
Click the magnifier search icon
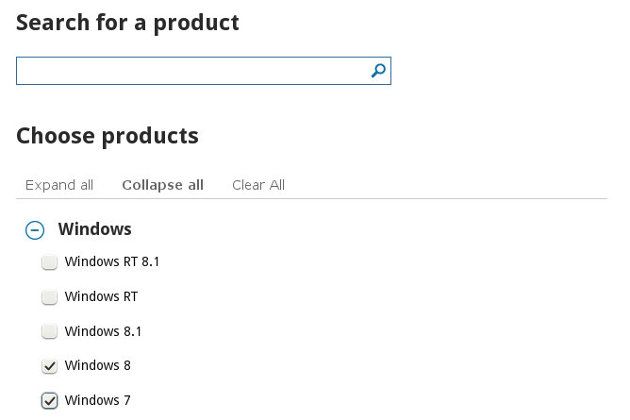pyautogui.click(x=378, y=71)
